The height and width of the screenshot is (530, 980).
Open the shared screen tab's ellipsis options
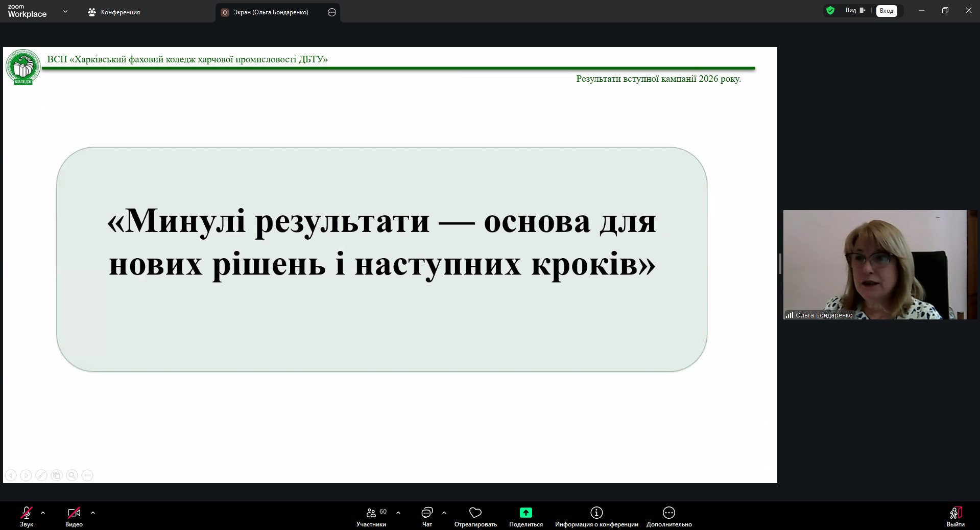pos(332,12)
